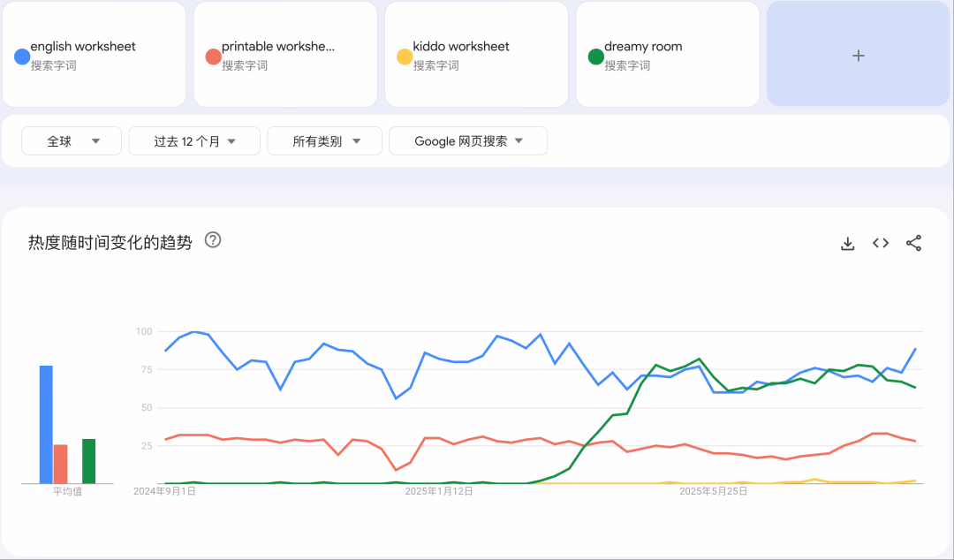This screenshot has width=954, height=560.
Task: Click the 100 y-axis value label
Action: [144, 332]
